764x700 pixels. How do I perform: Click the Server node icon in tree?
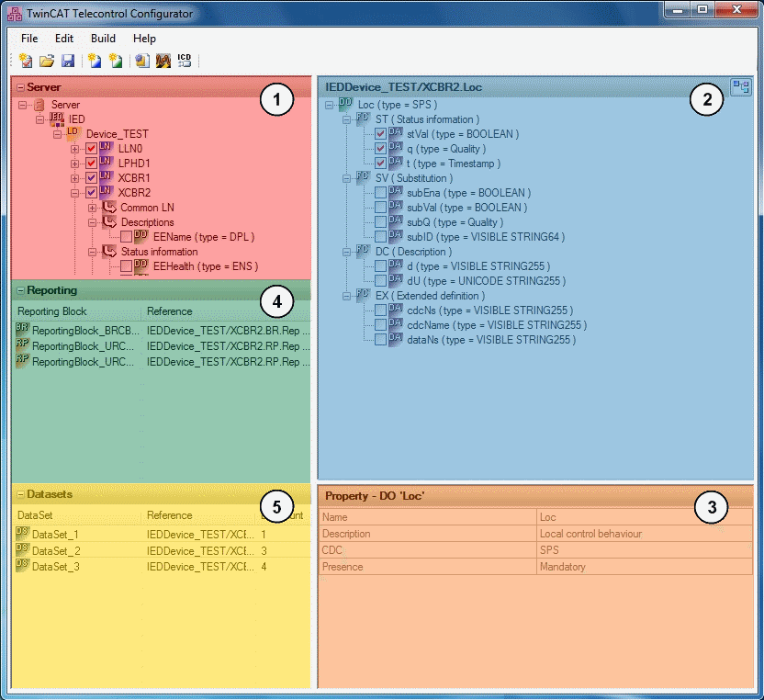coord(39,105)
